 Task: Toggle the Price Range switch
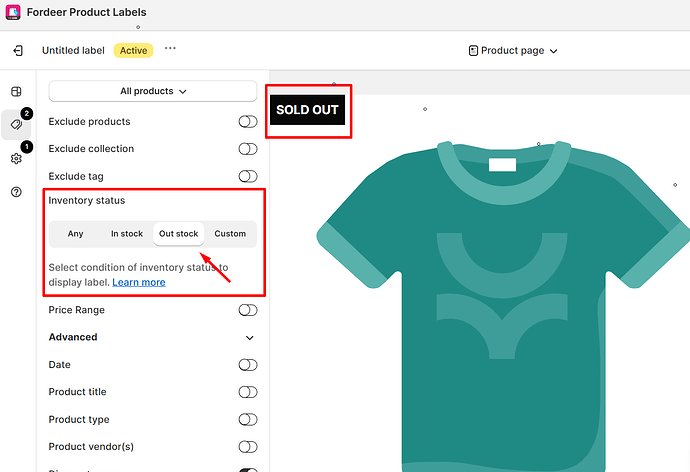click(x=247, y=310)
